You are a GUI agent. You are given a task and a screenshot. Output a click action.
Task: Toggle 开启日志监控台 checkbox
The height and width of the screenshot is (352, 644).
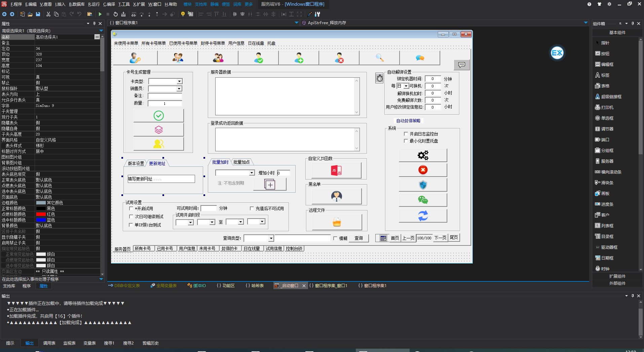(406, 134)
